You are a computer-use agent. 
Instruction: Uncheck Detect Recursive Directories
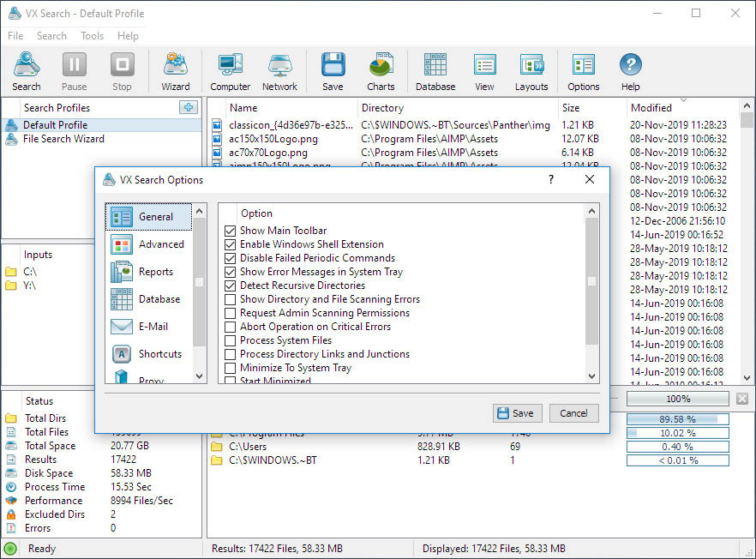(230, 286)
